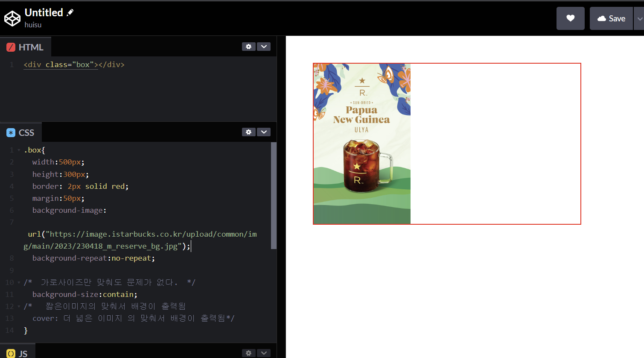This screenshot has width=644, height=358.
Task: Click the closing brace on CSS line 14
Action: tap(26, 330)
